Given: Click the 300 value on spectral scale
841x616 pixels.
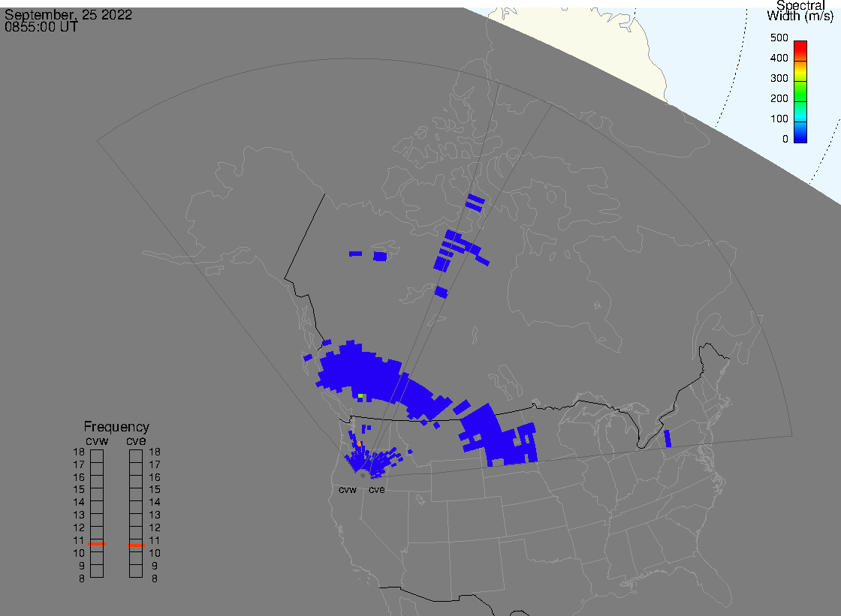Looking at the screenshot, I should [779, 78].
